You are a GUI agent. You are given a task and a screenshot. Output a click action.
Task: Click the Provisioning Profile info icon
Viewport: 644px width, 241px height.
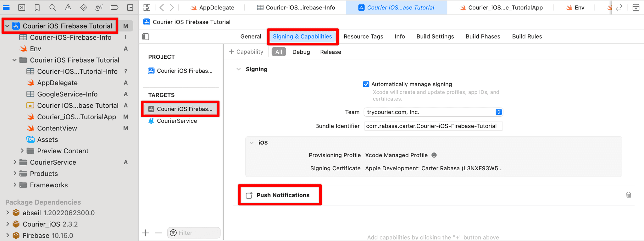click(x=434, y=155)
